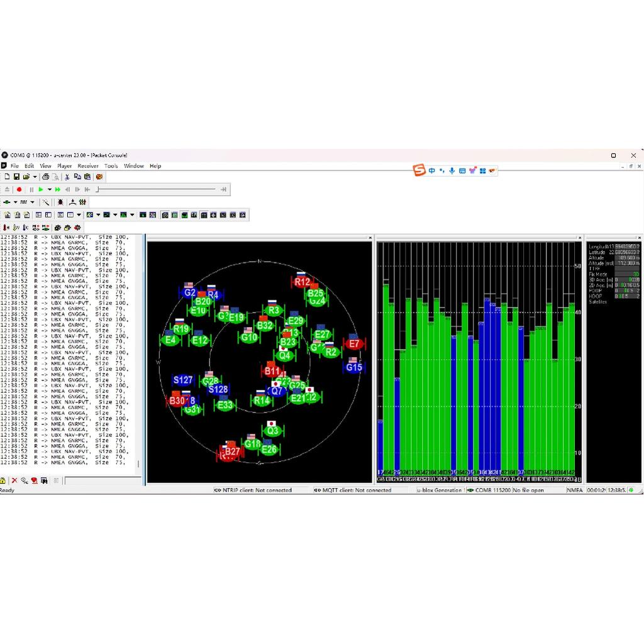Click the Save floppy disk icon
Viewport: 644px width, 644px height.
point(16,177)
